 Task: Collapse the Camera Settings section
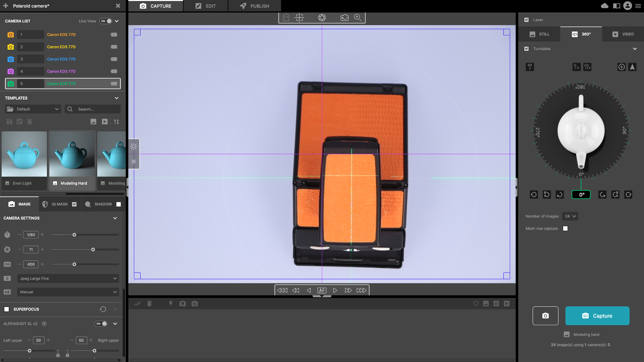tap(115, 218)
